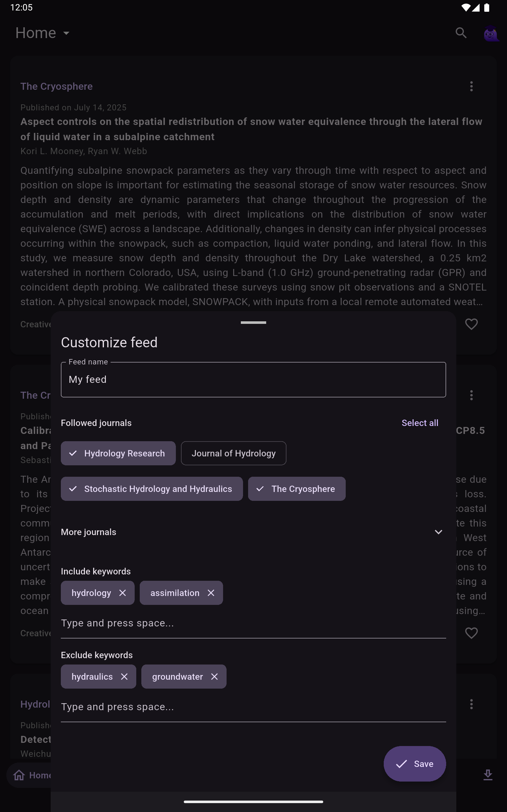
Task: Save the customized feed
Action: click(414, 764)
